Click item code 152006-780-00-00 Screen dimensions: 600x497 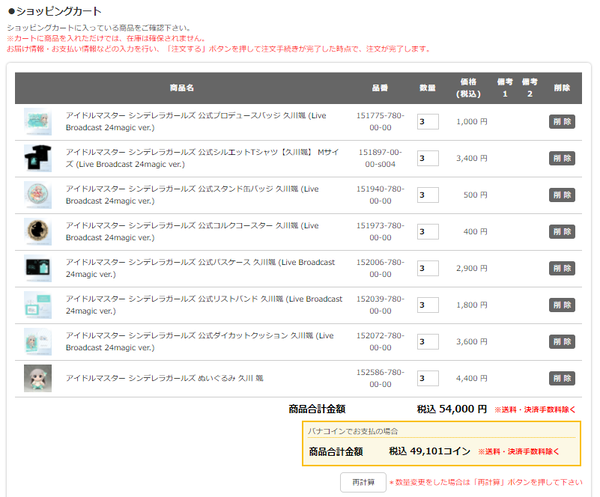(x=380, y=268)
